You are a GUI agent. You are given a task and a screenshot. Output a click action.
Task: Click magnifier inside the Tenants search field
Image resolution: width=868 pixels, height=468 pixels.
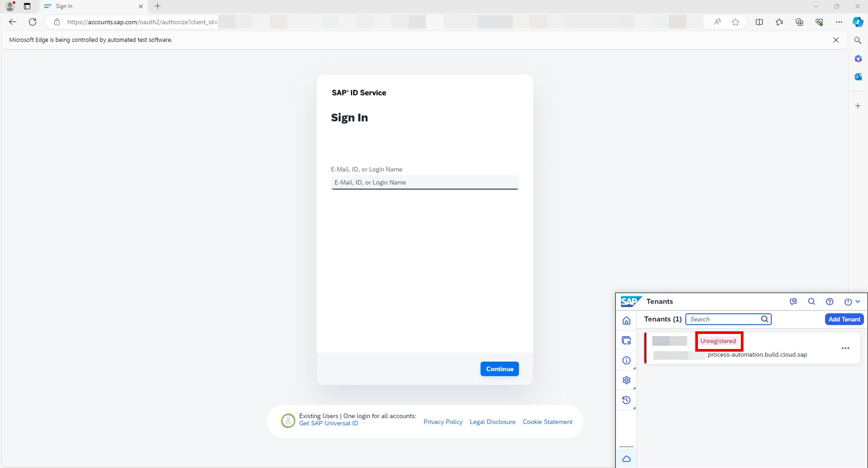(x=765, y=319)
